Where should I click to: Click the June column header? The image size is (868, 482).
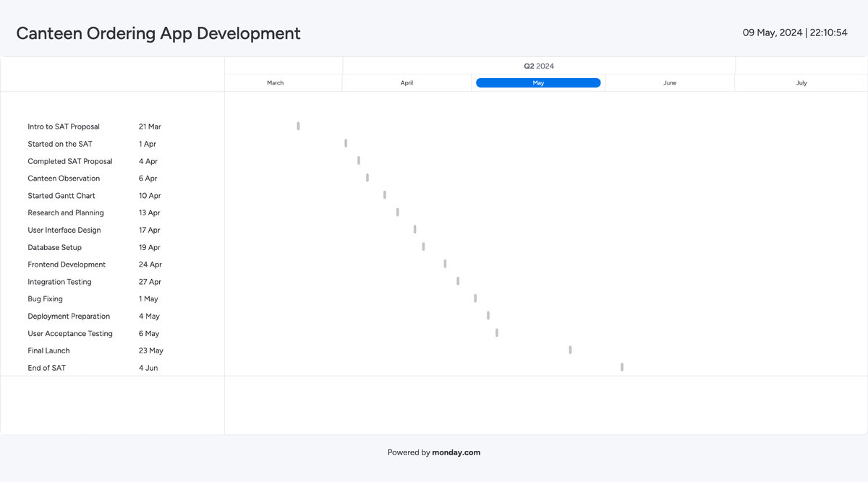(669, 82)
